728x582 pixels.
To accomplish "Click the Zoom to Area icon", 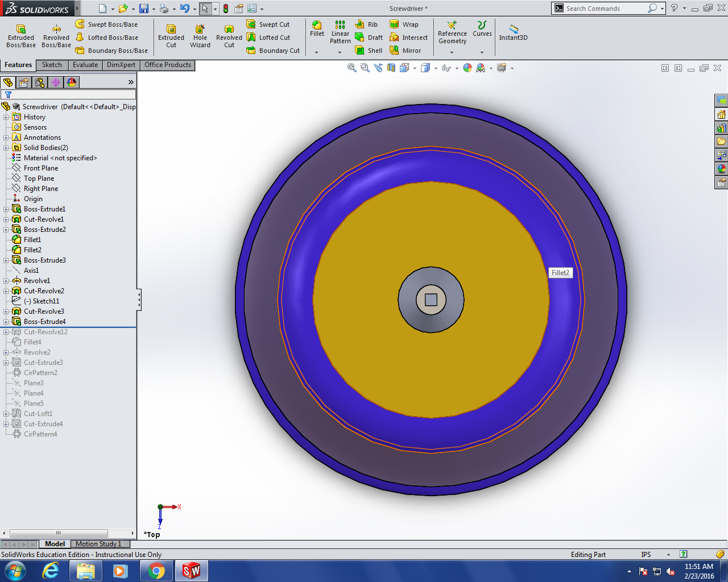I will tap(365, 68).
